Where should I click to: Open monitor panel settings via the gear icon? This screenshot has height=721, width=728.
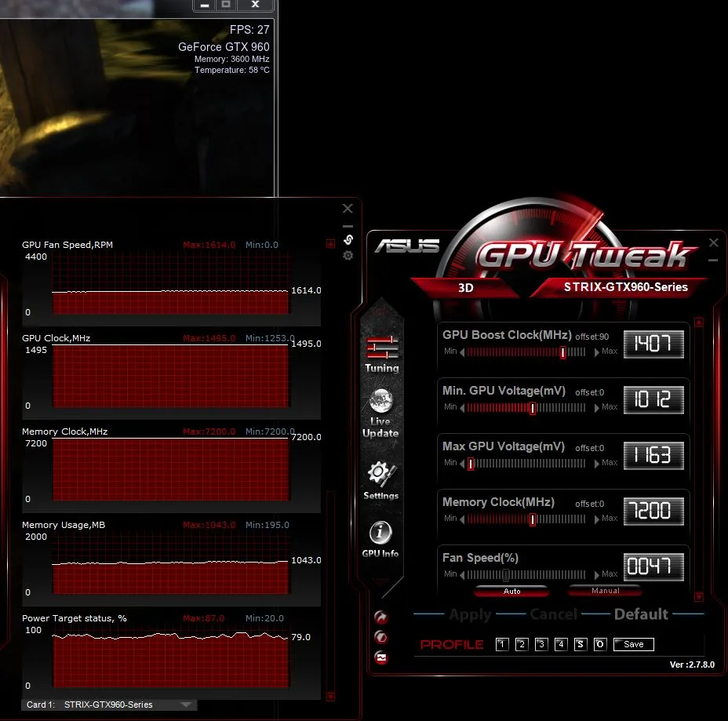click(348, 255)
